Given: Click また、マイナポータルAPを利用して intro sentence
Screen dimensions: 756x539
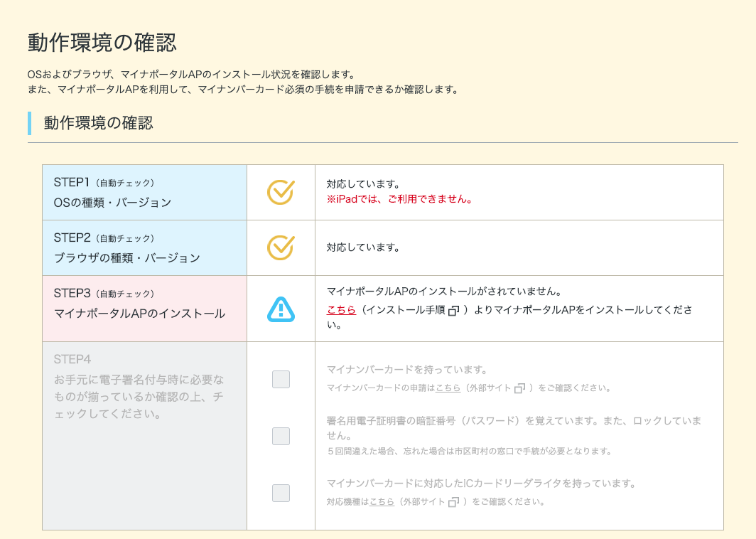Looking at the screenshot, I should (243, 90).
